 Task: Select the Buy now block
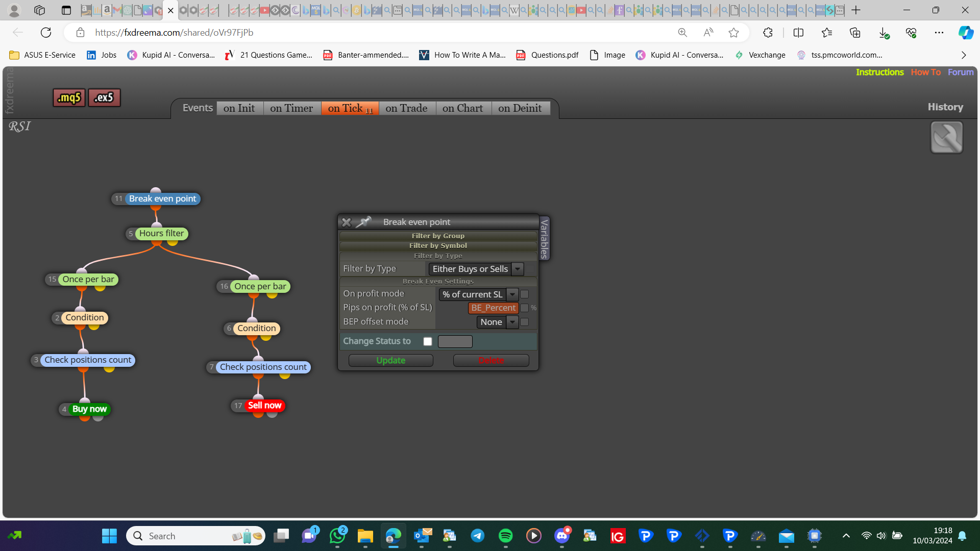tap(89, 409)
